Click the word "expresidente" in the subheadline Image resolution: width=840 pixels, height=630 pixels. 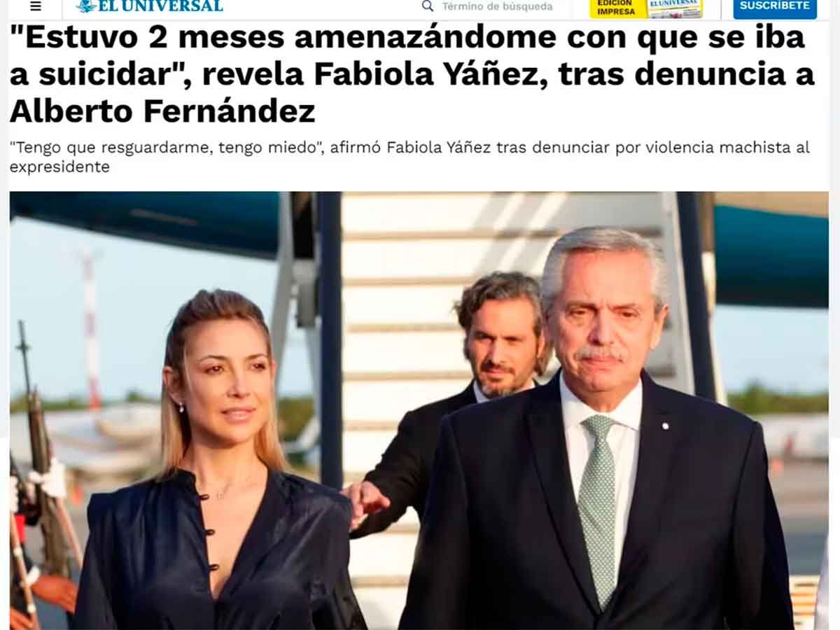coord(59,167)
